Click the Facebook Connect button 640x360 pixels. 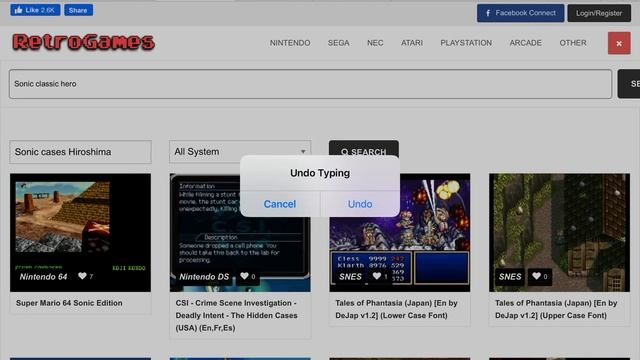coord(520,13)
